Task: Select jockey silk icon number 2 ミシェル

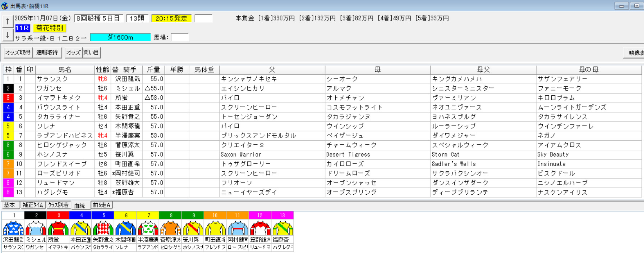Action: click(36, 228)
